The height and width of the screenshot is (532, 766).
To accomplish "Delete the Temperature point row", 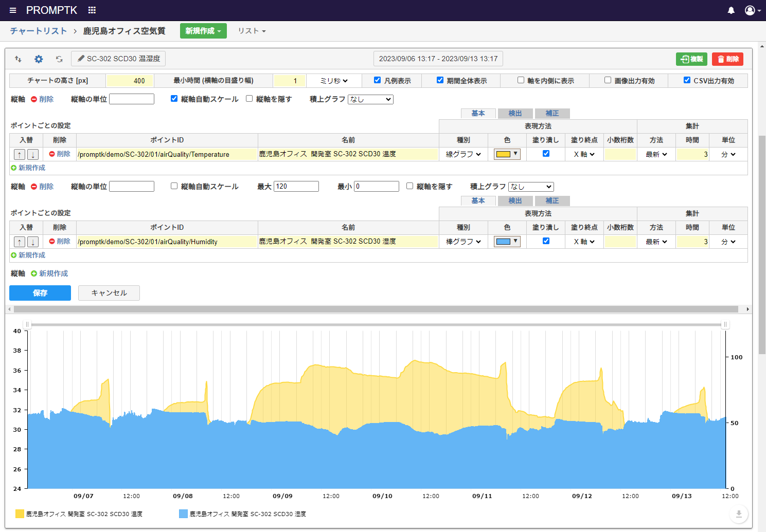I will pyautogui.click(x=60, y=154).
